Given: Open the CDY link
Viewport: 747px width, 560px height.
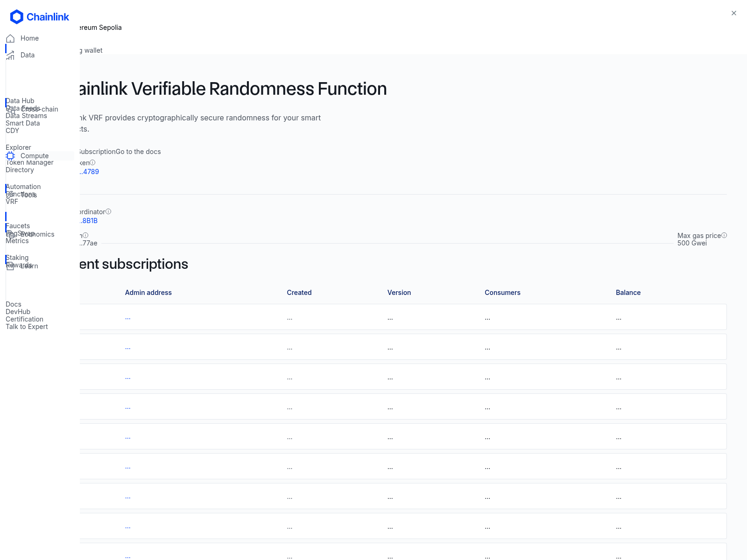Looking at the screenshot, I should tap(12, 131).
